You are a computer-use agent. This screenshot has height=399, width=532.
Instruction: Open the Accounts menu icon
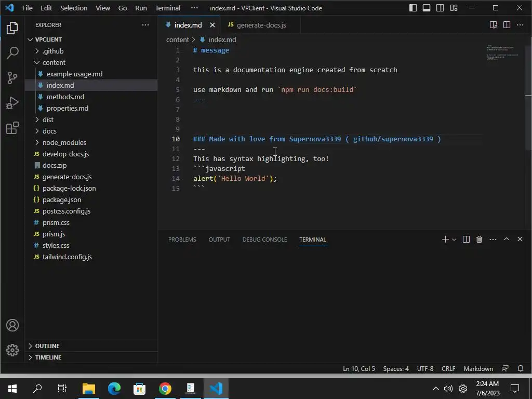pos(12,325)
